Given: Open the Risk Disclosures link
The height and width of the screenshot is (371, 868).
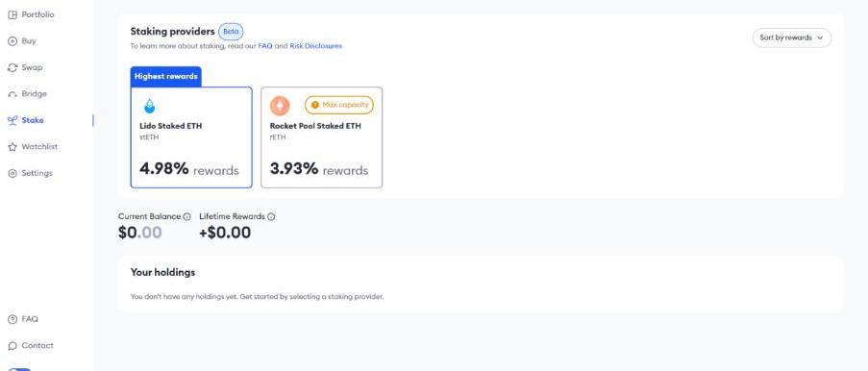Looking at the screenshot, I should tap(316, 46).
